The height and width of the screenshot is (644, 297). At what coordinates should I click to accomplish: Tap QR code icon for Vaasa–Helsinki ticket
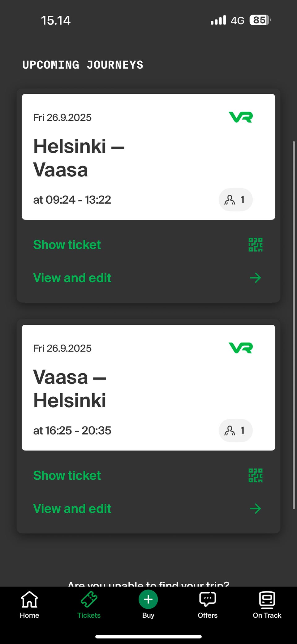255,475
